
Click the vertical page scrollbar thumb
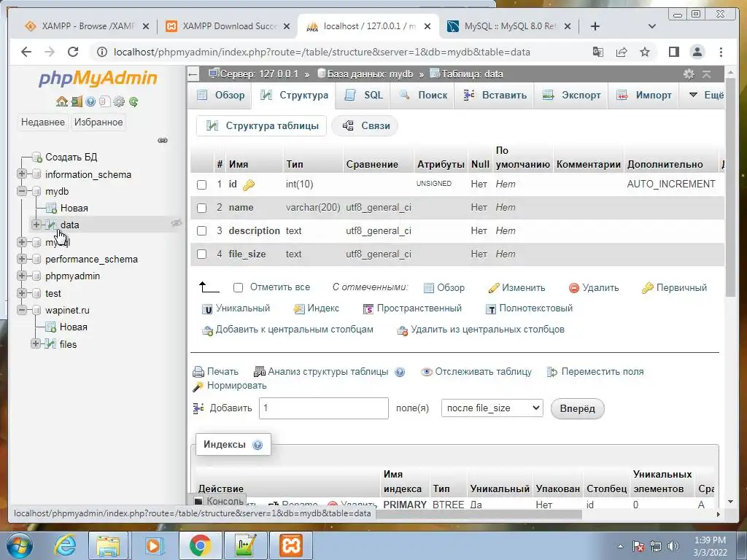(x=731, y=186)
